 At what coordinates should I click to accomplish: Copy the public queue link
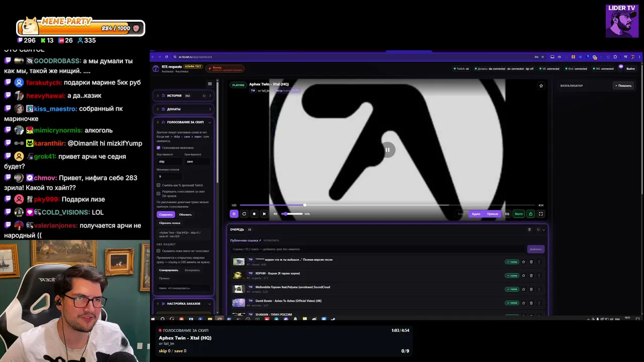coord(271,240)
